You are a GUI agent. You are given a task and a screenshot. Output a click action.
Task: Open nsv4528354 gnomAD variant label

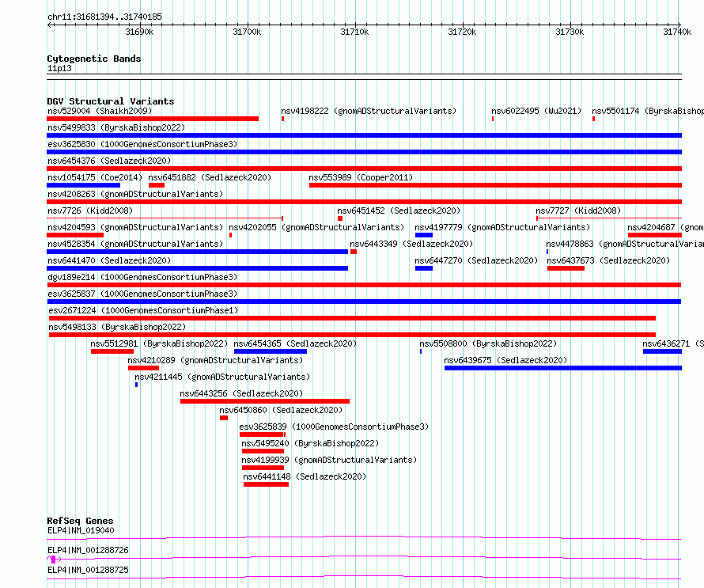(135, 244)
